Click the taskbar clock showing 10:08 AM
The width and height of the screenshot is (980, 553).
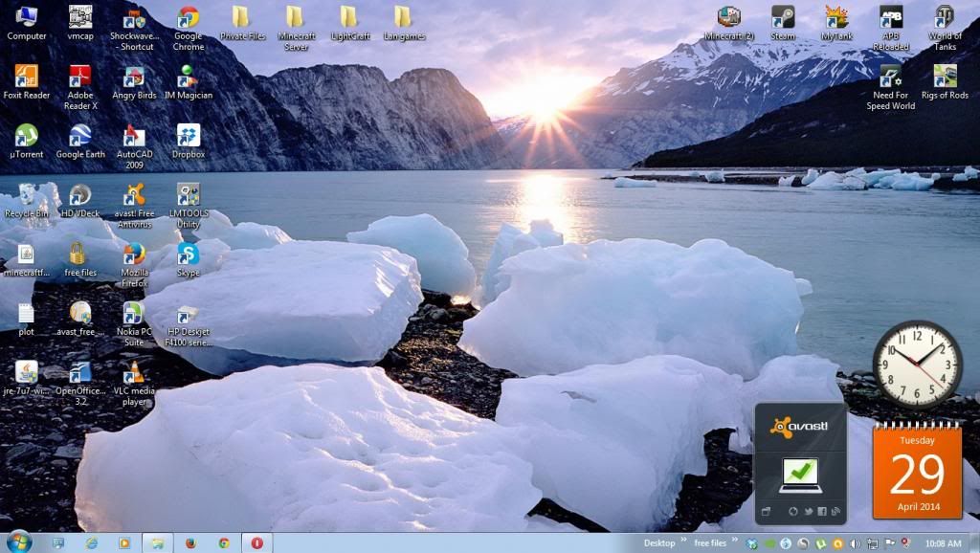tap(943, 543)
